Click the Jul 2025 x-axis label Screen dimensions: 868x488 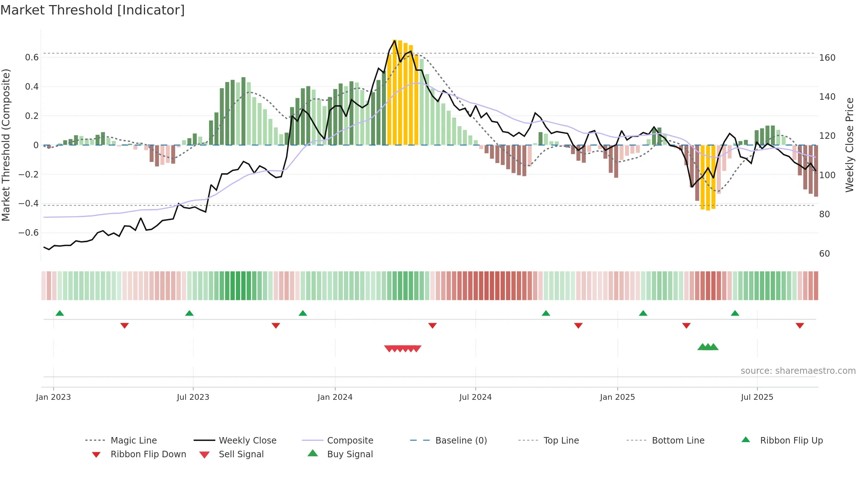[x=757, y=397]
